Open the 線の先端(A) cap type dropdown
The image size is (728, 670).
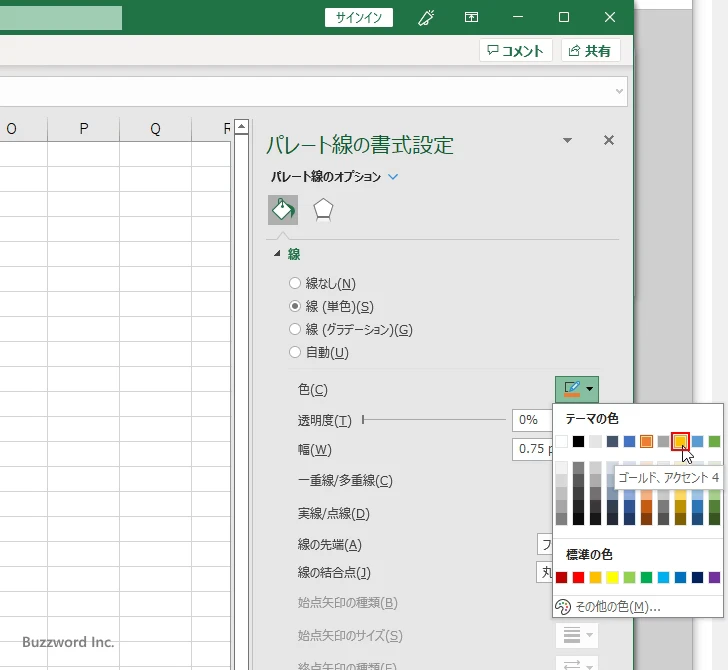coord(545,544)
